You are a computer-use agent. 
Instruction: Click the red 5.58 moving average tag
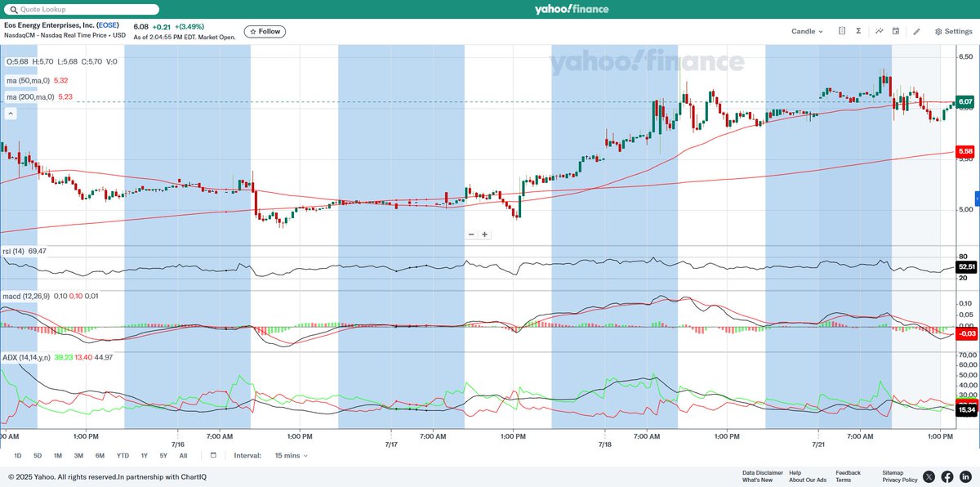(x=965, y=152)
